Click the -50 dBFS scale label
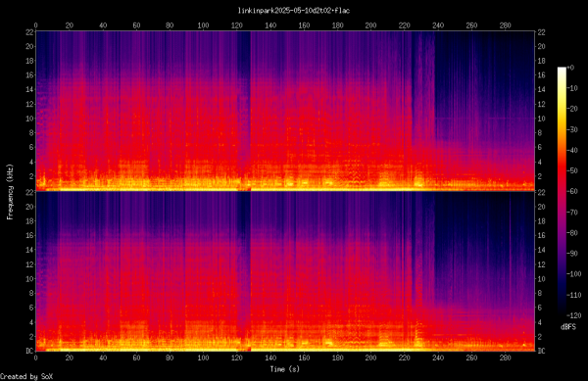 click(572, 170)
